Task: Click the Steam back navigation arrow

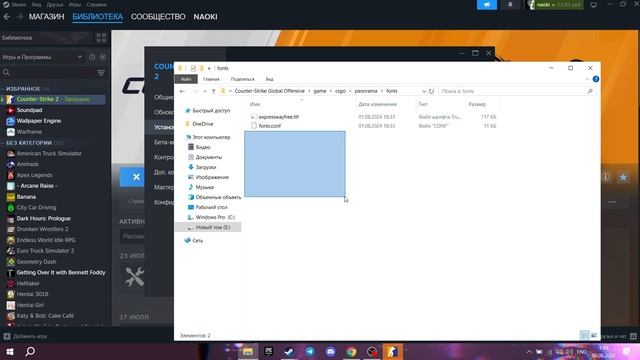Action: click(x=7, y=17)
